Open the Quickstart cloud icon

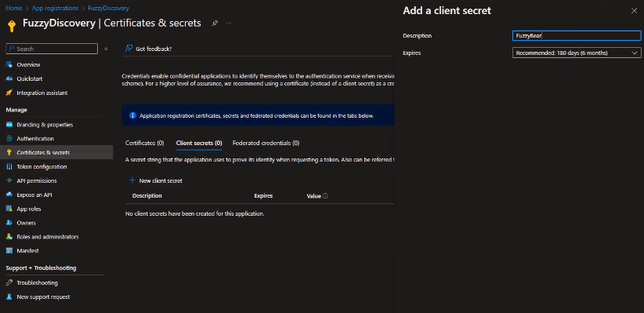(9, 78)
